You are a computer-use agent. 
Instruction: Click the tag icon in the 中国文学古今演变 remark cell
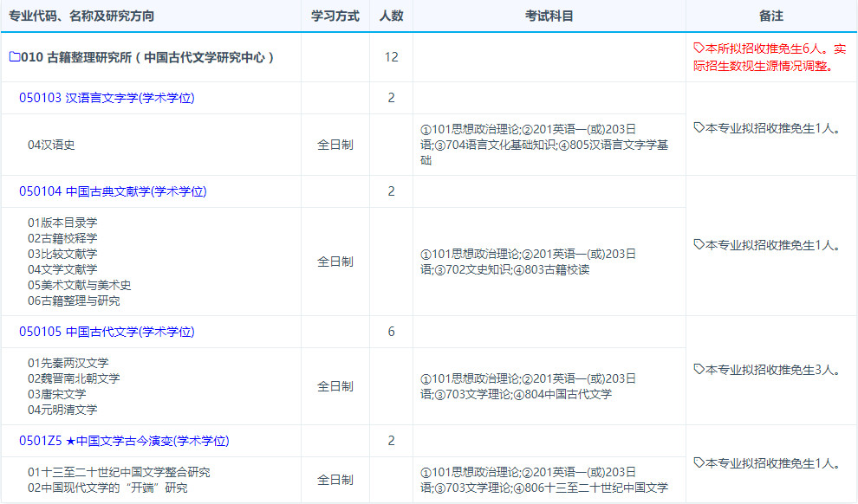pos(699,463)
